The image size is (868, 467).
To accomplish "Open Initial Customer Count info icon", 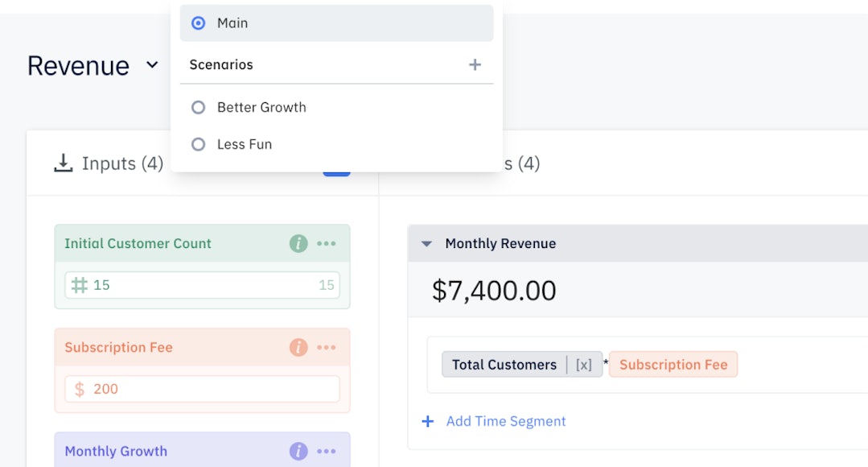I will [298, 243].
